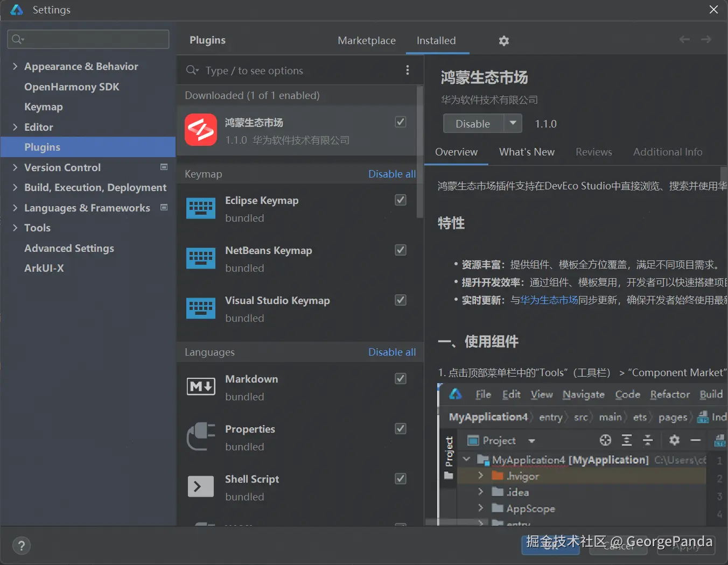Click the Visual Studio Keymap keyboard icon
The width and height of the screenshot is (728, 565).
click(x=201, y=308)
